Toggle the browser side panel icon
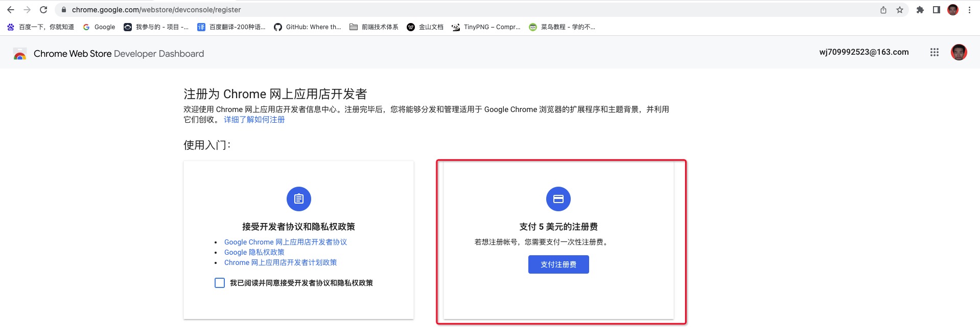This screenshot has height=334, width=980. pyautogui.click(x=937, y=10)
